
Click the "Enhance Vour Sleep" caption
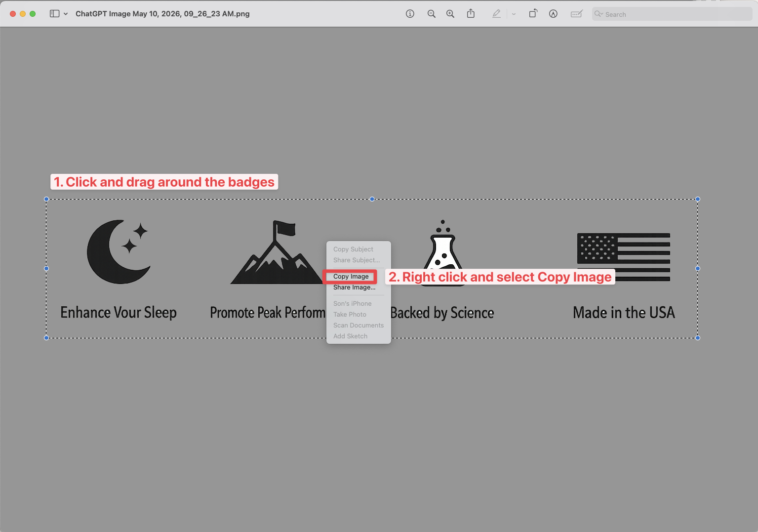tap(119, 313)
